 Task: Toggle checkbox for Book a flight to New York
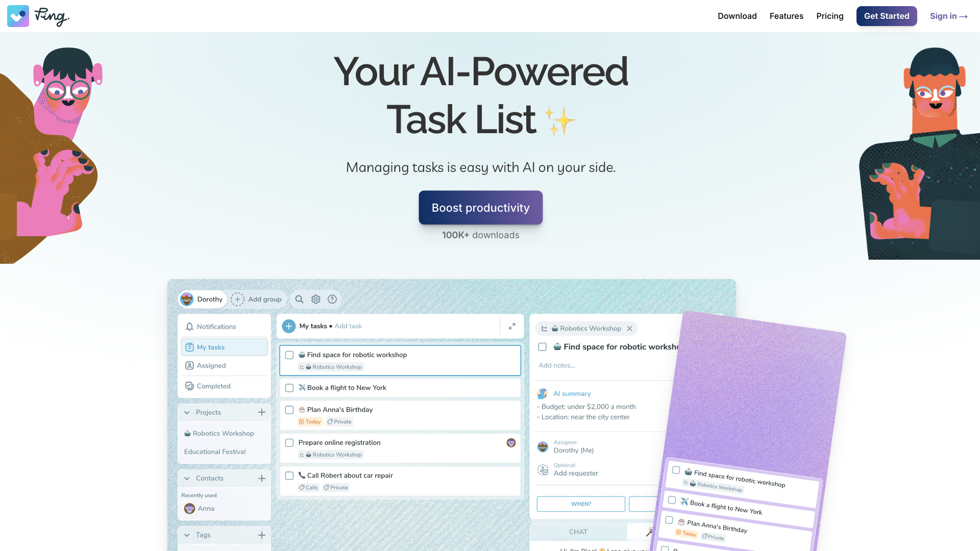click(x=289, y=388)
